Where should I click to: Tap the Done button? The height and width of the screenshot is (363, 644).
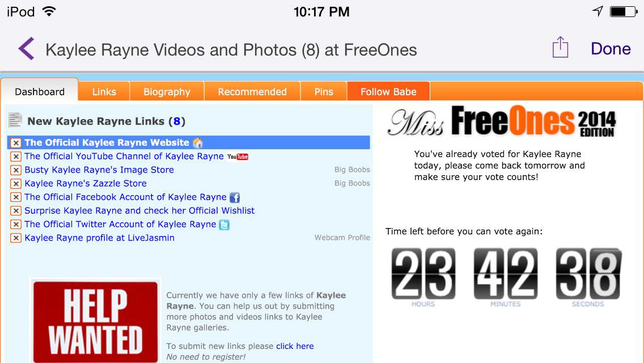[611, 49]
